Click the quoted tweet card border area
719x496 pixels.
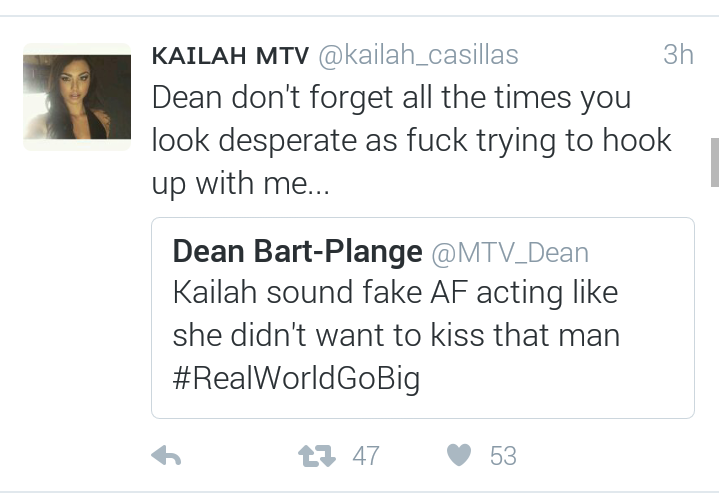coord(423,318)
